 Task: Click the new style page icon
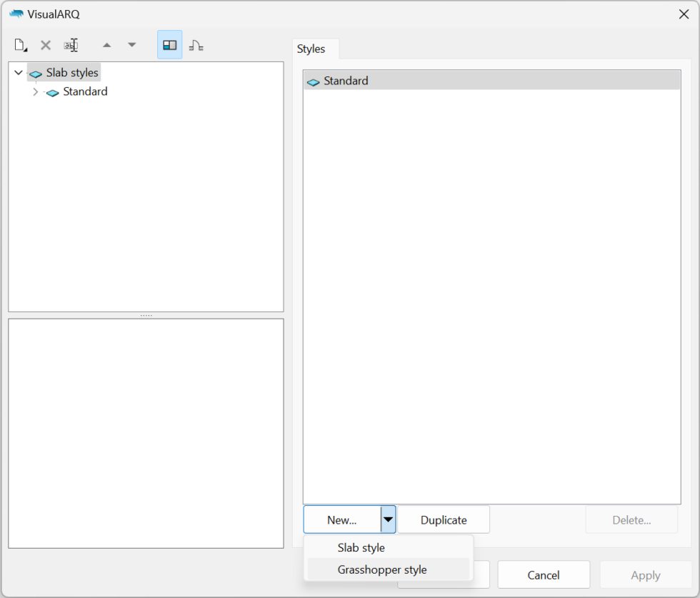click(21, 45)
